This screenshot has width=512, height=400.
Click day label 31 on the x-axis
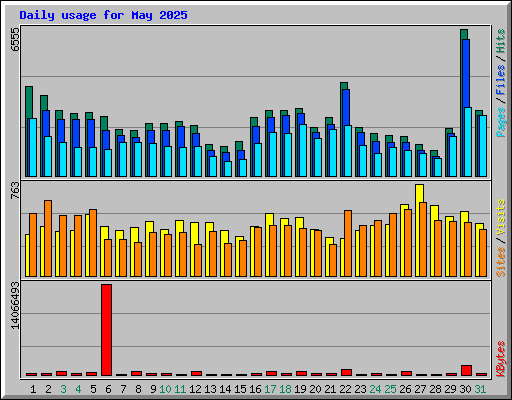click(x=480, y=389)
